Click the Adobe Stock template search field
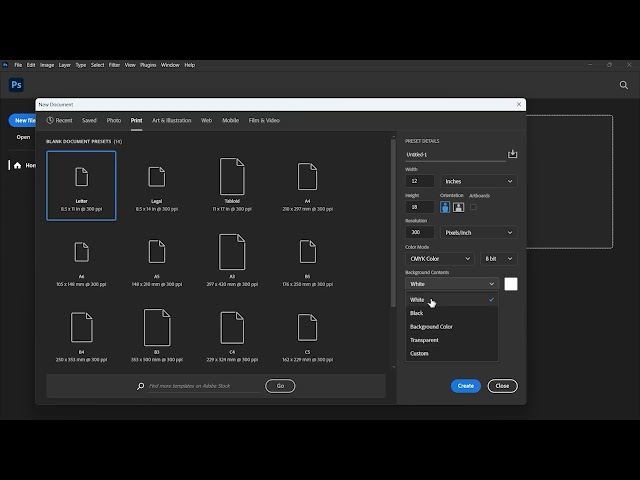 pos(204,386)
